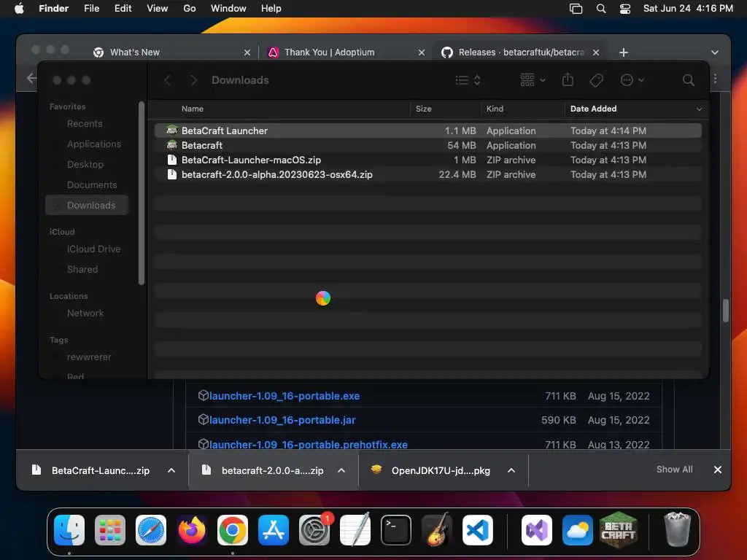The height and width of the screenshot is (560, 747).
Task: Open the Group By dropdown in Finder toolbar
Action: [x=533, y=80]
